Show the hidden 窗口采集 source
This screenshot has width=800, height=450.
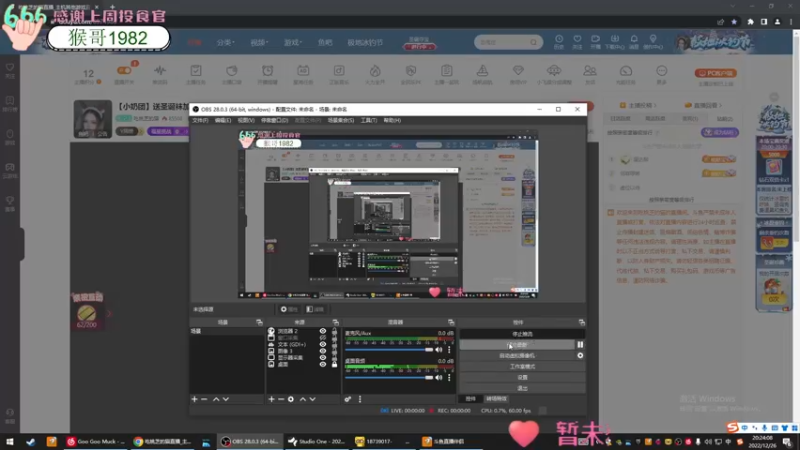(322, 338)
